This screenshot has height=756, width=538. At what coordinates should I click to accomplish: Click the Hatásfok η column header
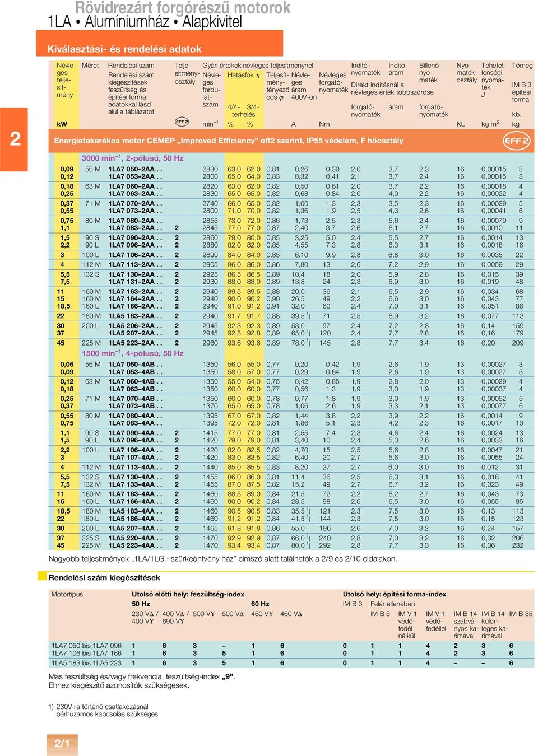(244, 75)
